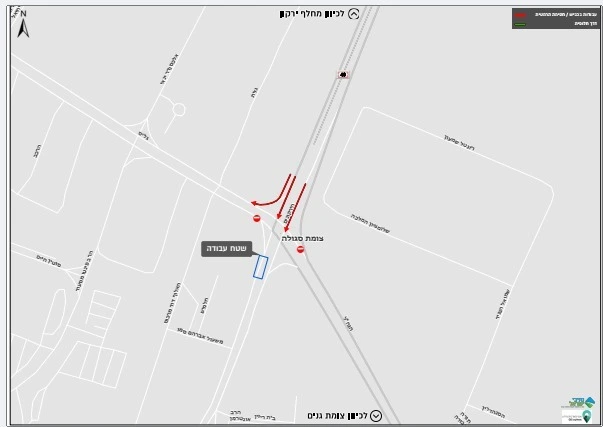Click the red swatch in the legend
The width and height of the screenshot is (603, 427).
(520, 15)
